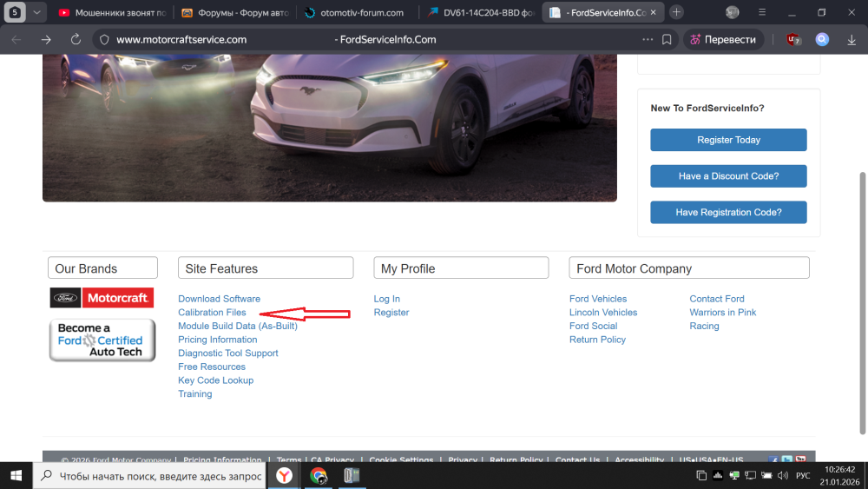Switch to the DV61-14C204-BBD tab
Image resolution: width=868 pixels, height=489 pixels.
coord(481,12)
